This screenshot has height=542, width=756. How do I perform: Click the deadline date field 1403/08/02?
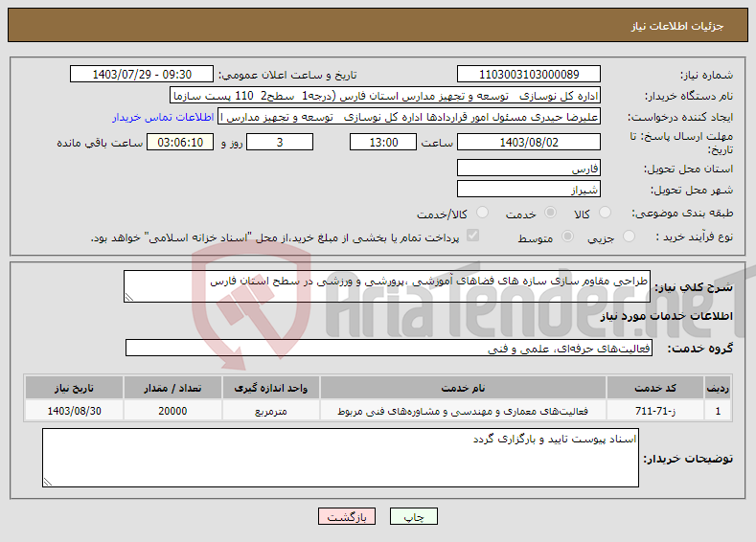click(528, 142)
